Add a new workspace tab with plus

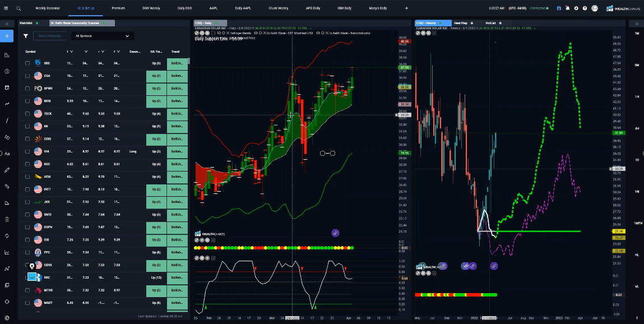pyautogui.click(x=406, y=8)
